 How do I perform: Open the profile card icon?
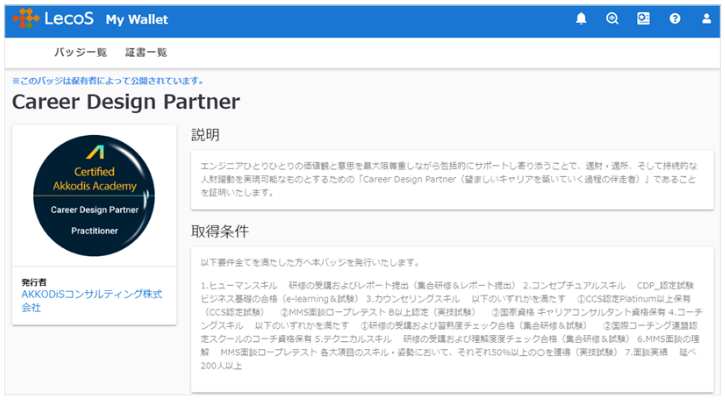(x=643, y=18)
